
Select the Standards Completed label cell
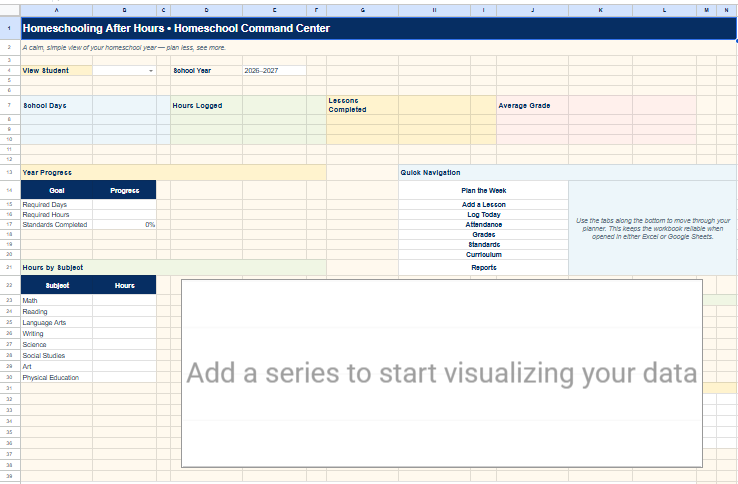click(56, 225)
